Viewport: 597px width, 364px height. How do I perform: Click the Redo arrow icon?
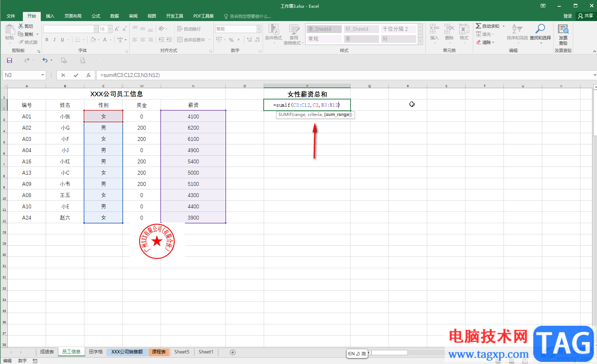[x=27, y=60]
